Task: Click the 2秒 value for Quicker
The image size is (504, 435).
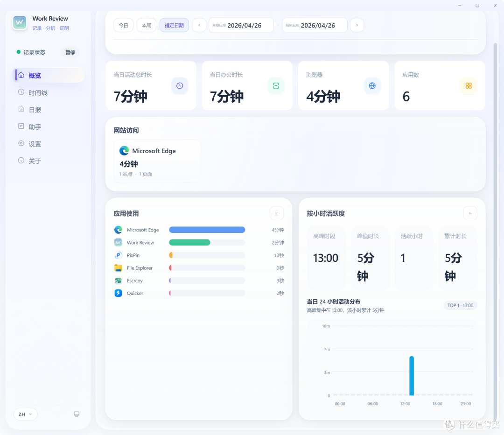Action: click(280, 293)
